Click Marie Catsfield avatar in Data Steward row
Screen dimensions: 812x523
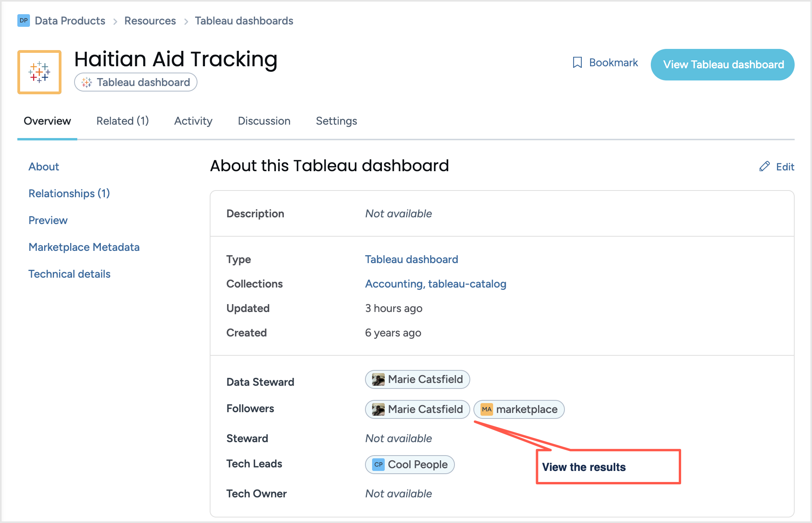pyautogui.click(x=378, y=379)
